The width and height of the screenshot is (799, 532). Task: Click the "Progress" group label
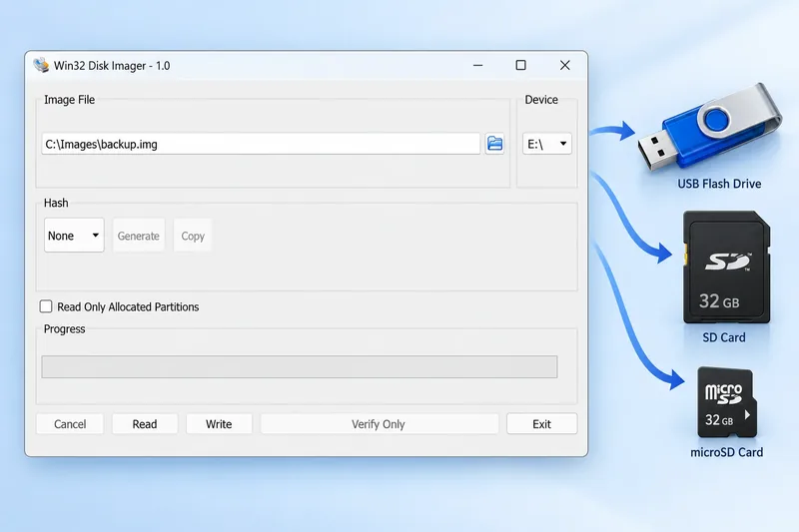[64, 328]
